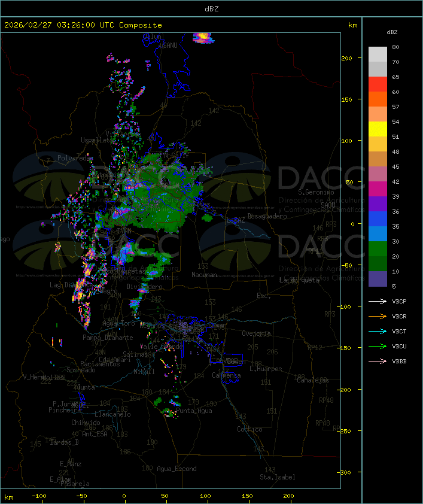Click the VBCT legend label

pos(399,331)
